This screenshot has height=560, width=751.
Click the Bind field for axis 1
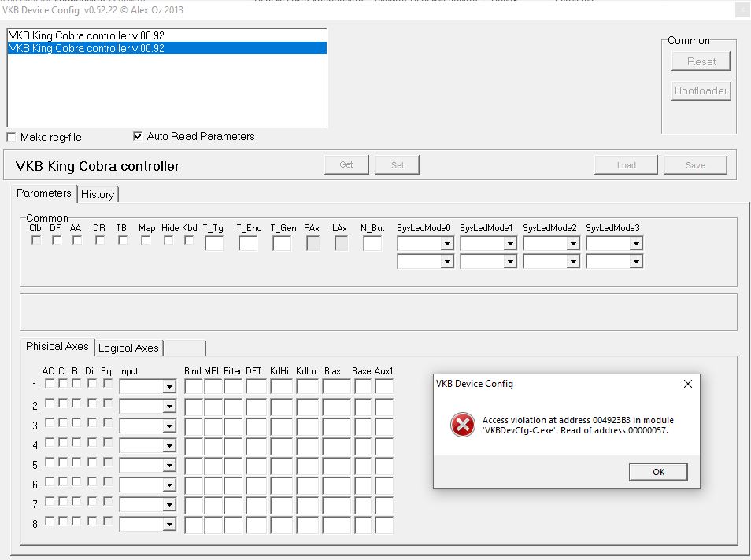(x=194, y=386)
